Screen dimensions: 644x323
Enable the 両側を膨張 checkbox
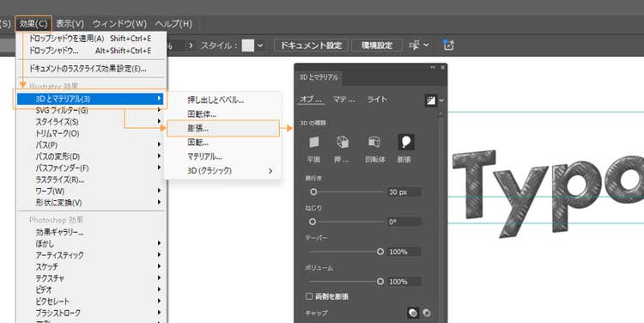309,296
